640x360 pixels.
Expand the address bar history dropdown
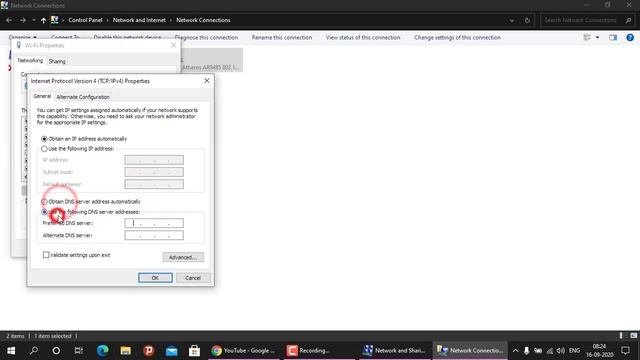[511, 20]
